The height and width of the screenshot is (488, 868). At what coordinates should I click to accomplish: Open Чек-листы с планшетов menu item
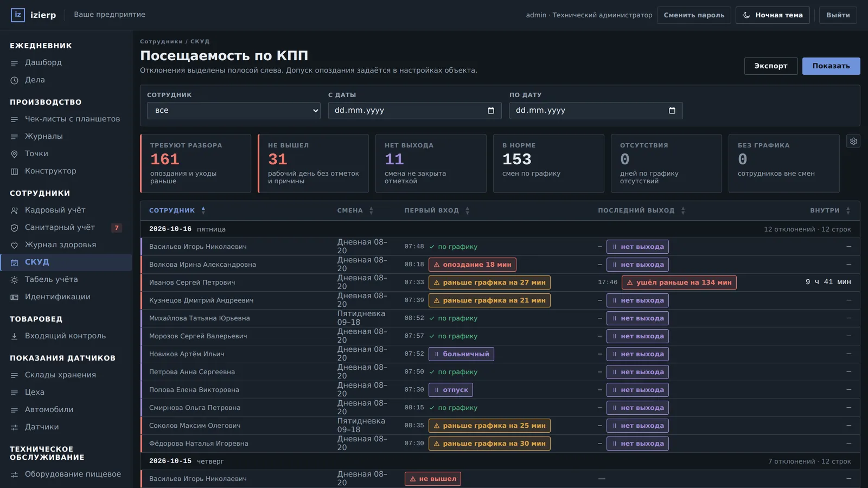tap(66, 119)
